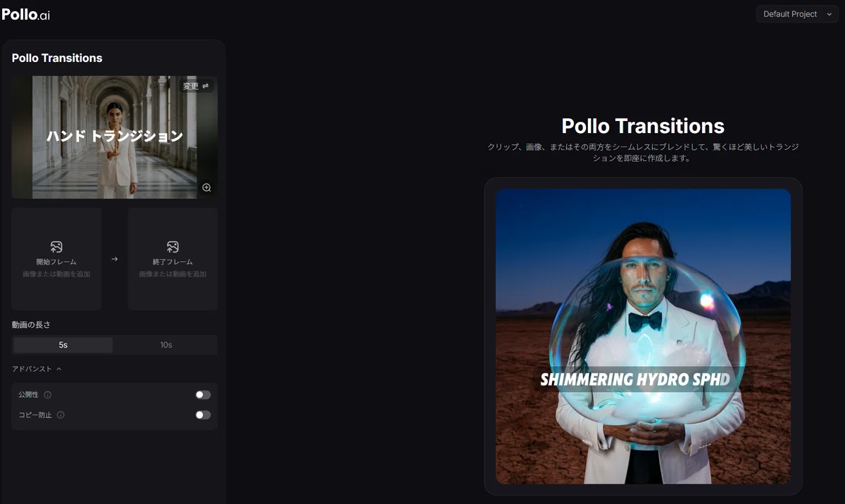The height and width of the screenshot is (504, 845).
Task: Select the 10s video length option
Action: click(x=165, y=345)
